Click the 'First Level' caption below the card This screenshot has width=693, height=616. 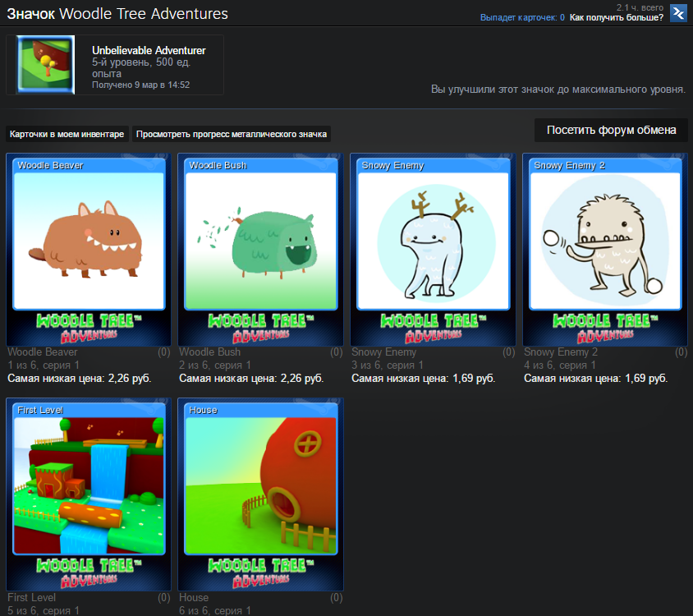(32, 597)
